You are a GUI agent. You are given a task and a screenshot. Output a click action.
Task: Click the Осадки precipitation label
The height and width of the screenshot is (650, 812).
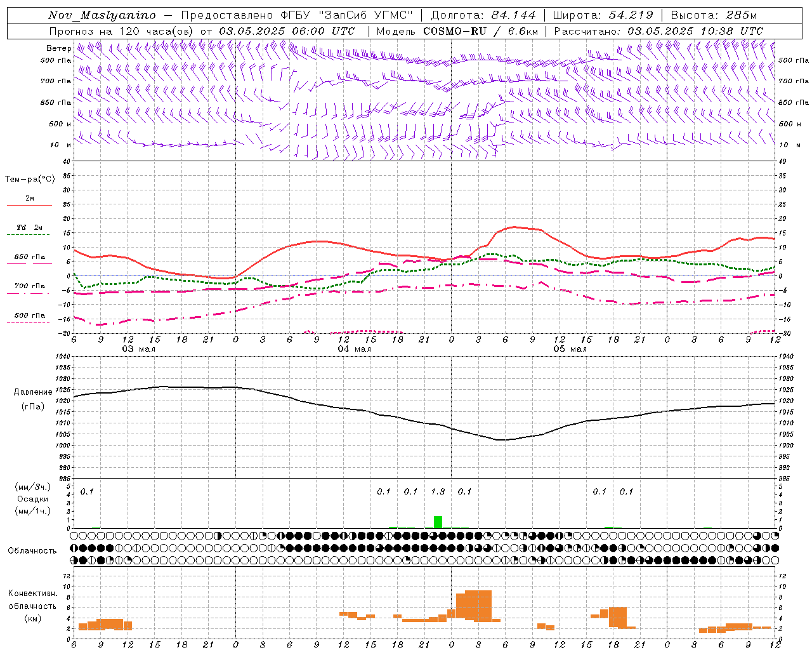click(32, 499)
